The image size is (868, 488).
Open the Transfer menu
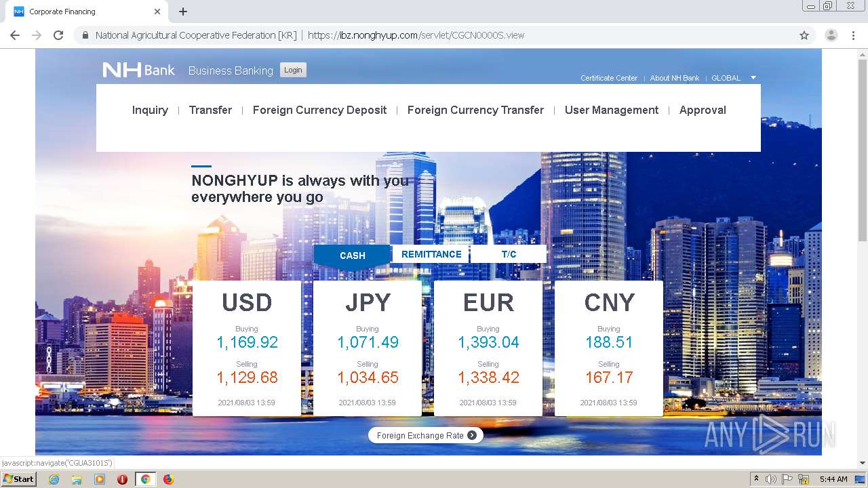[x=210, y=110]
